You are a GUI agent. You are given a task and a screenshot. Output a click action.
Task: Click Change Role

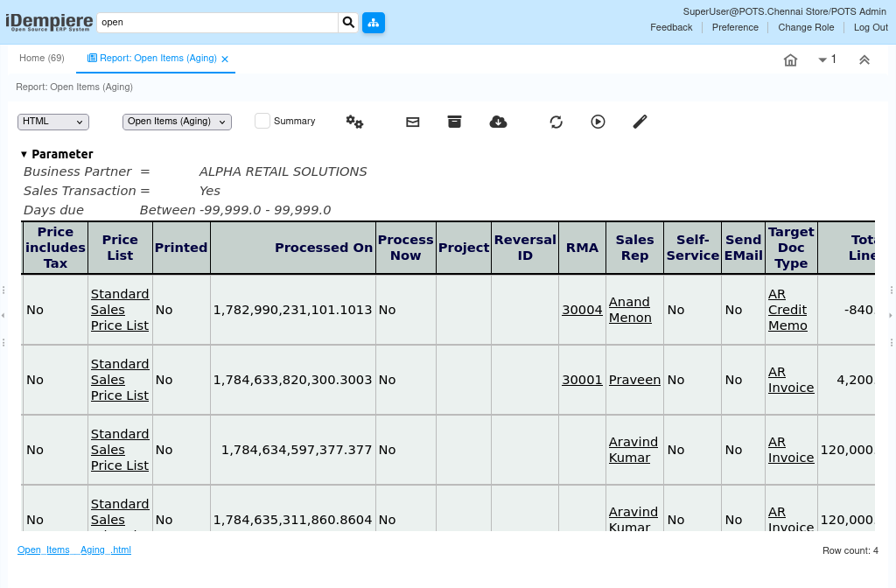(x=806, y=27)
